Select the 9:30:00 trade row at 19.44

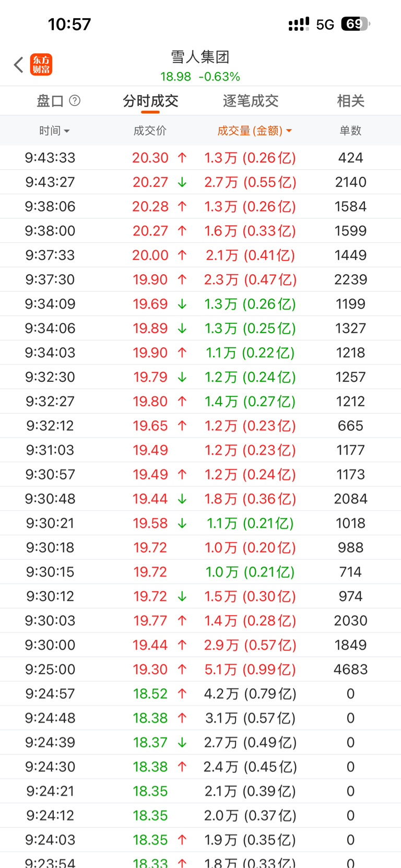(x=200, y=645)
